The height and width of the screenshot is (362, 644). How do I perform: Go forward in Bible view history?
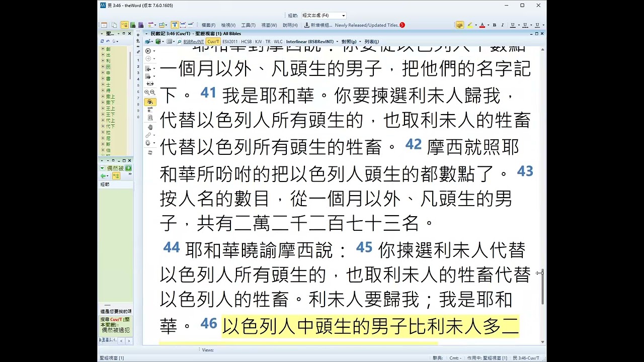(x=148, y=58)
